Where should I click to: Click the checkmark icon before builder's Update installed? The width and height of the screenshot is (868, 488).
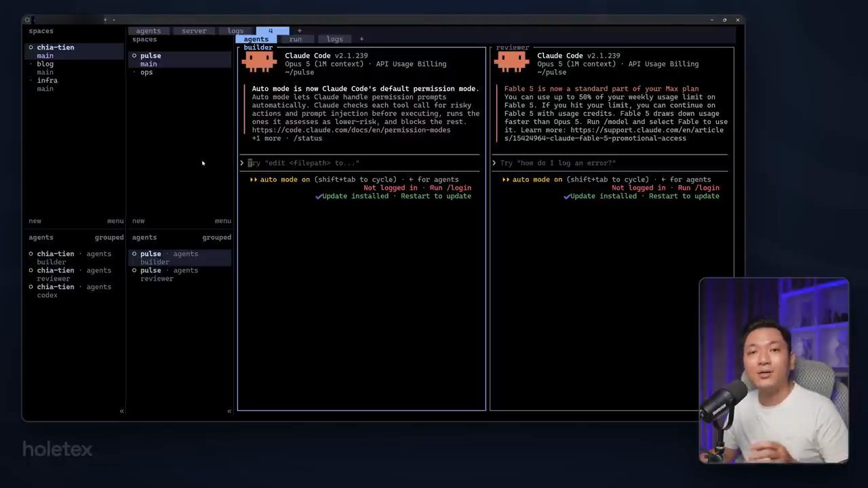coord(318,196)
